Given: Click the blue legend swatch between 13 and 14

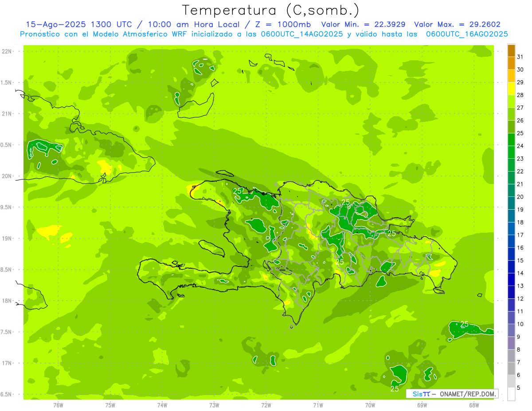Looking at the screenshot, I should (x=511, y=280).
